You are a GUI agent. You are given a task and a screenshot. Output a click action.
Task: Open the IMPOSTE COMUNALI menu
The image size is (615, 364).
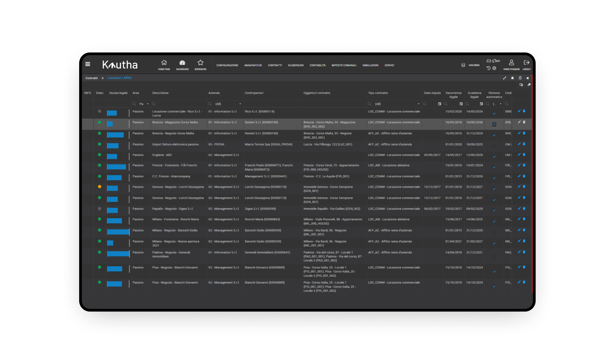coord(344,65)
